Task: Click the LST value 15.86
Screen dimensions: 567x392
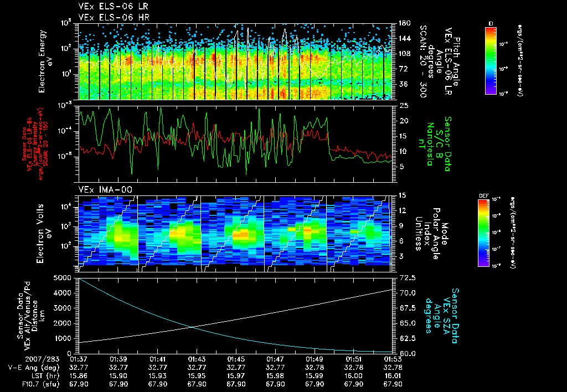Action: [x=79, y=376]
